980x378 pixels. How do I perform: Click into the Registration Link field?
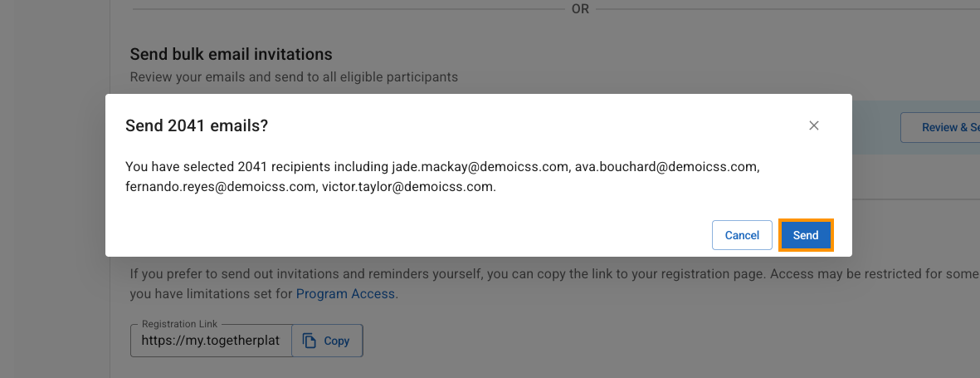click(x=211, y=341)
